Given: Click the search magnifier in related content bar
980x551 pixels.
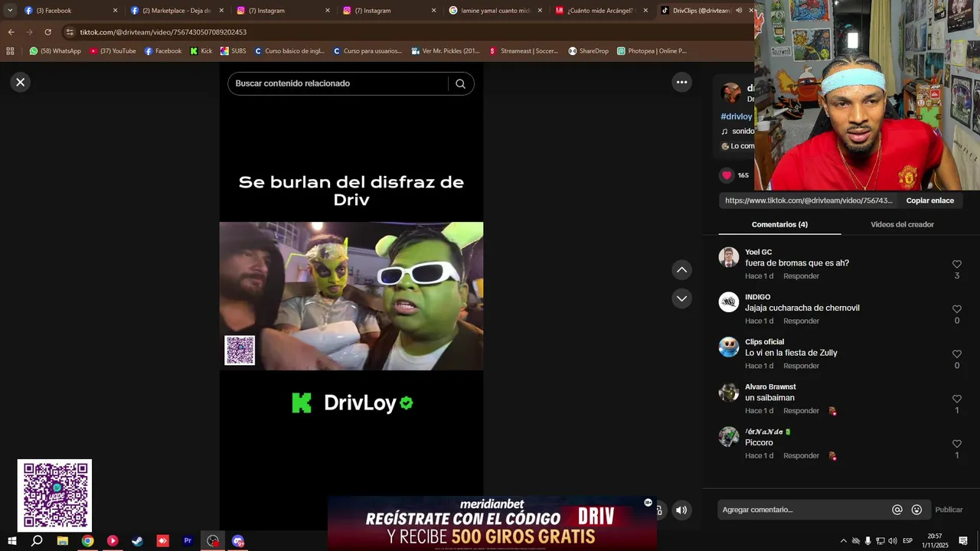Looking at the screenshot, I should (x=460, y=83).
